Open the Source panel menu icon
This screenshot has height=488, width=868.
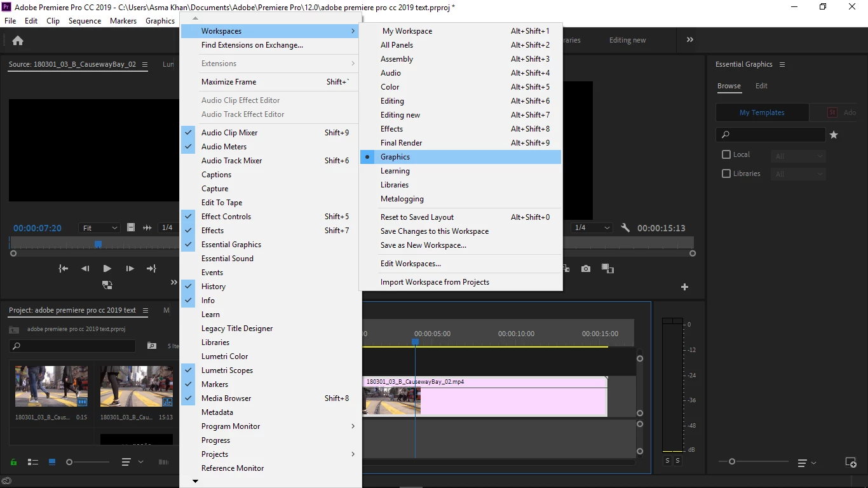coord(145,64)
